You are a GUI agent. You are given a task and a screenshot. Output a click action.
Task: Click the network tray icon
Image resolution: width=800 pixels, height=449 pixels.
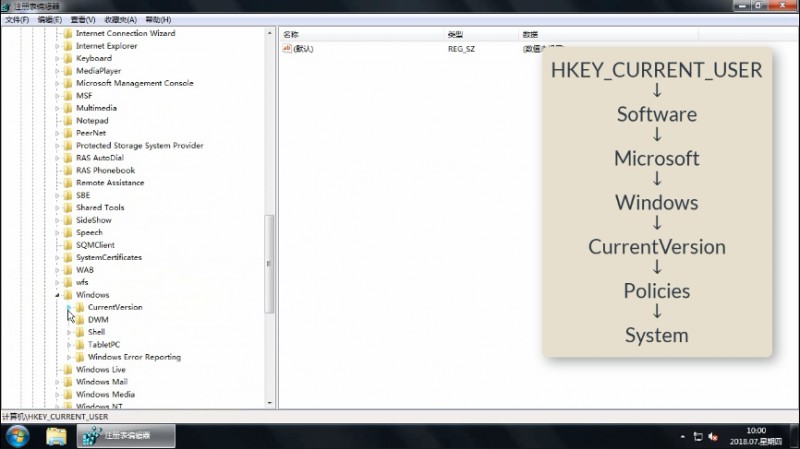(698, 437)
